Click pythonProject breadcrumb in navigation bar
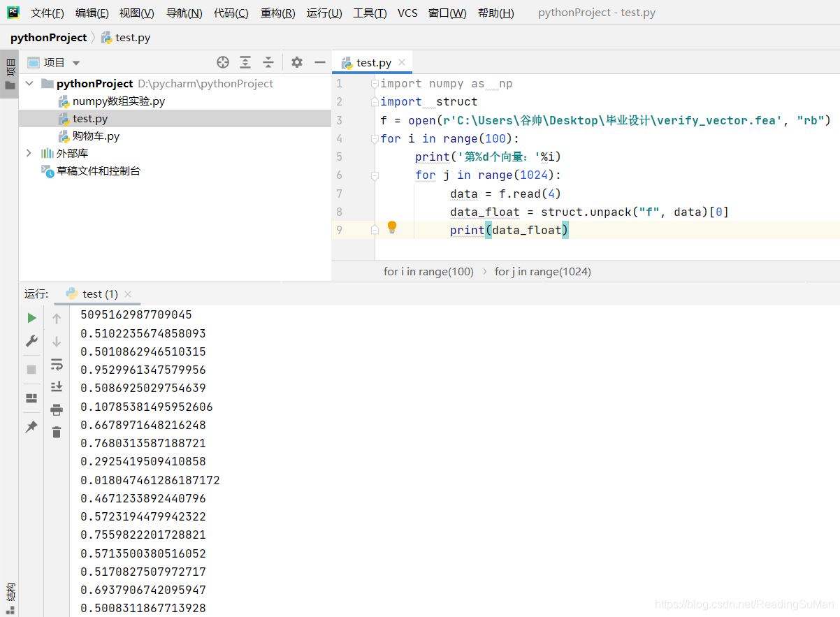Image resolution: width=840 pixels, height=617 pixels. [48, 38]
